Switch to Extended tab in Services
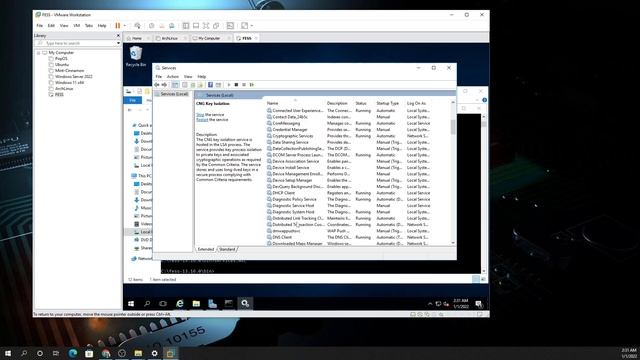 [206, 249]
